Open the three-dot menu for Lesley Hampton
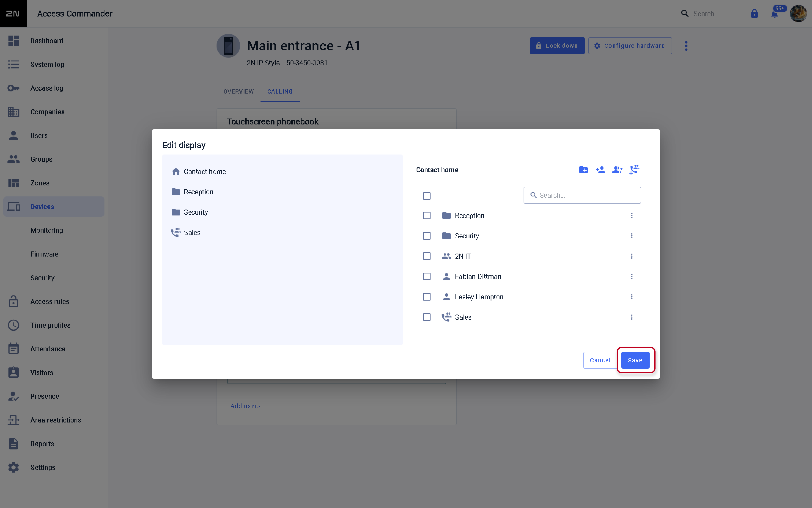Image resolution: width=812 pixels, height=508 pixels. point(631,297)
